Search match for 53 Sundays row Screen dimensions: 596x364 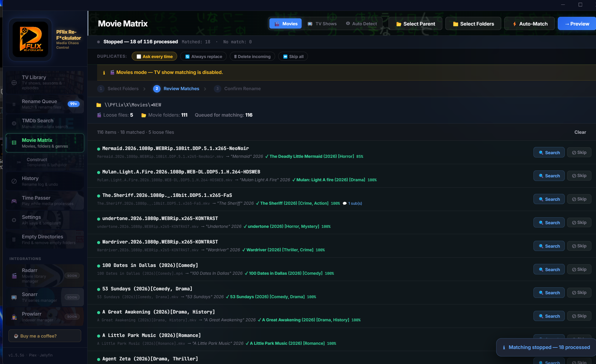tap(549, 293)
